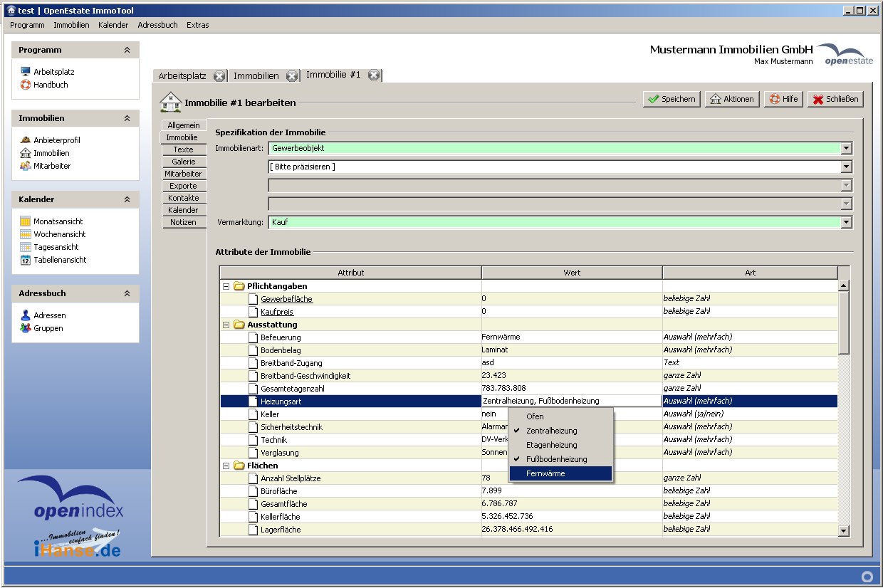Uncheck Fußbodenheizung in the popup list
Screen dimensions: 883x588
pyautogui.click(x=556, y=459)
